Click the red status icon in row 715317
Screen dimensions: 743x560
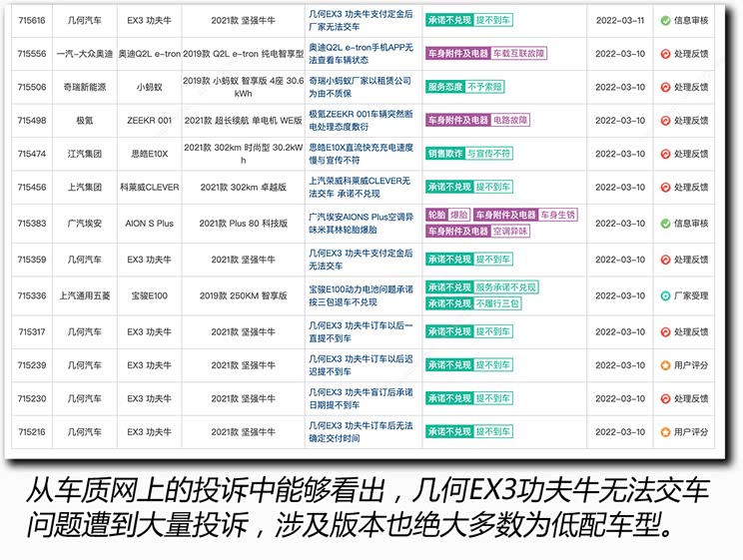665,331
